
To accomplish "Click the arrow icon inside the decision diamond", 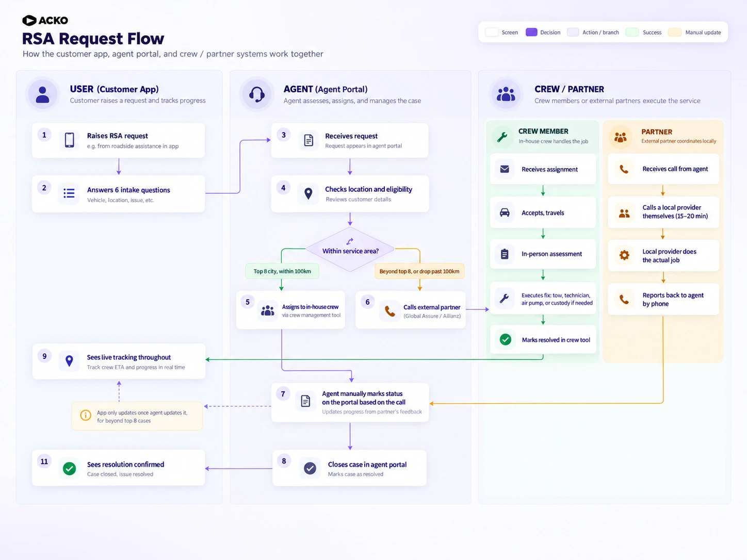I will [350, 241].
